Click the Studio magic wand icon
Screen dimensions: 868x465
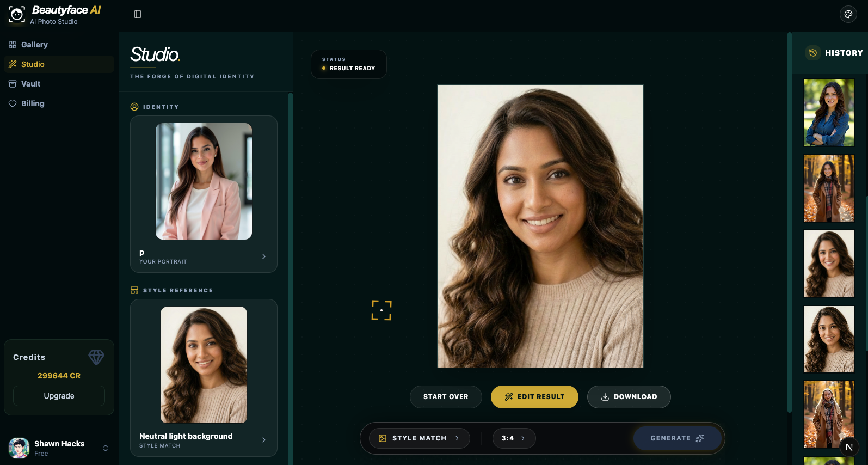pyautogui.click(x=13, y=64)
